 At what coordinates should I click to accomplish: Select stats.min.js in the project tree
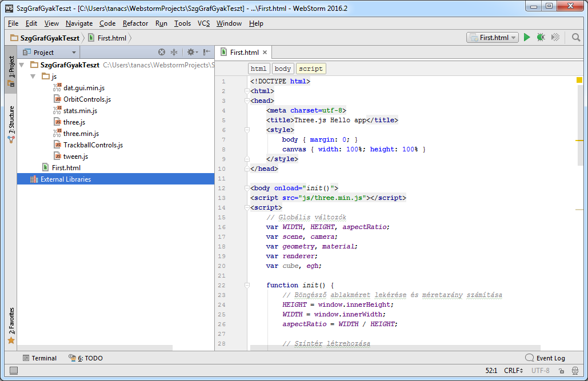pos(80,111)
